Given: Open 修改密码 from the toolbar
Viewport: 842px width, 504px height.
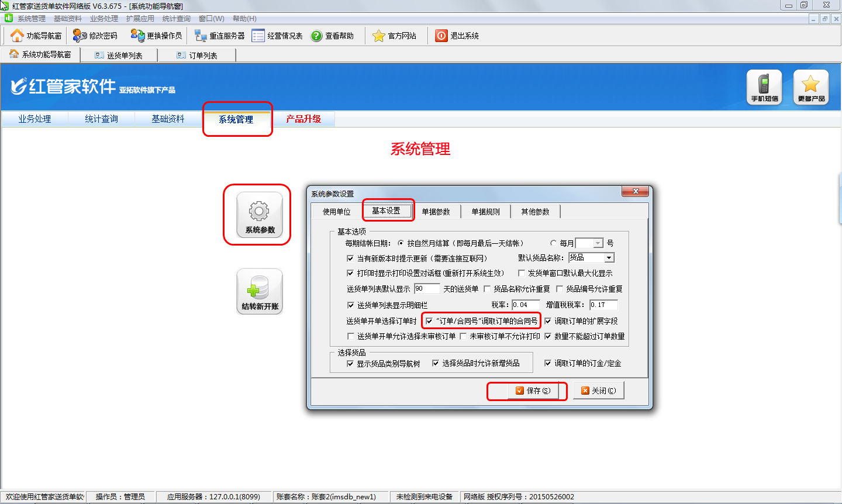Looking at the screenshot, I should point(80,36).
